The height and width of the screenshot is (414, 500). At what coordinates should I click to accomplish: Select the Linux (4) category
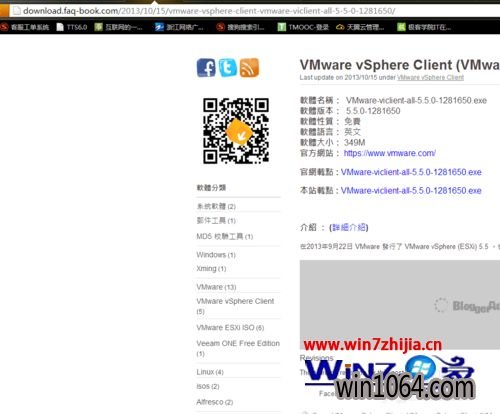coord(210,372)
